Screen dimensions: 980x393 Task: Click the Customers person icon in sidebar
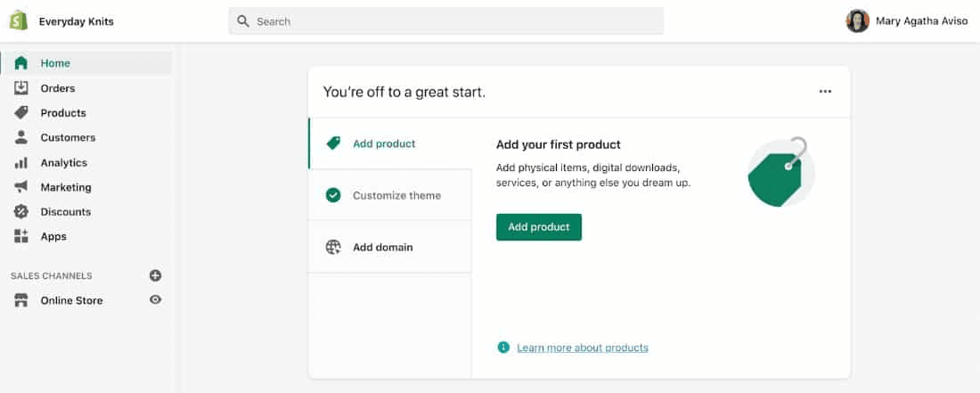[21, 138]
